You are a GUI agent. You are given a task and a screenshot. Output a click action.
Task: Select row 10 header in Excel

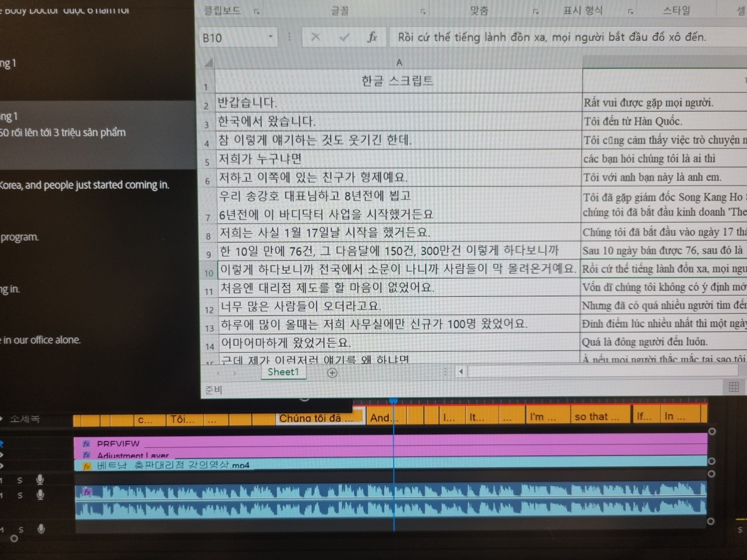209,273
